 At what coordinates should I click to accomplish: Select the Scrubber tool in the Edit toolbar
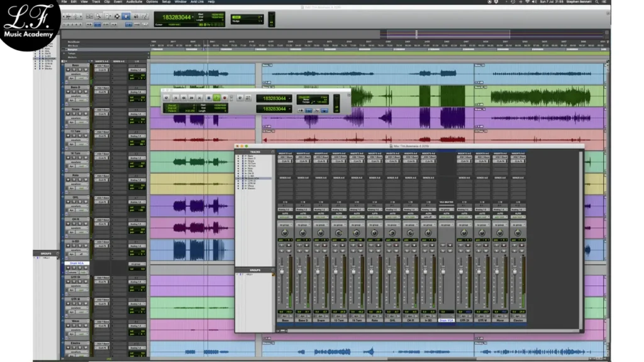135,16
